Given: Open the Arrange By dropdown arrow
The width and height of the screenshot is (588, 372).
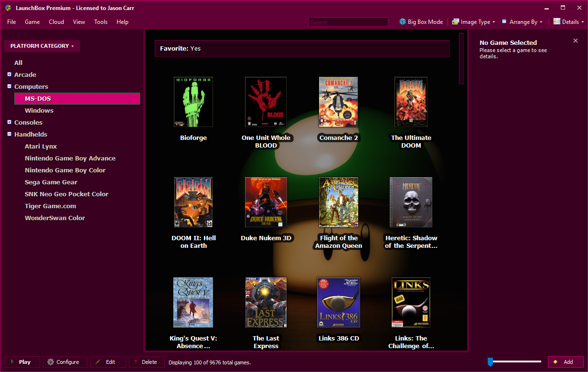Looking at the screenshot, I should [x=541, y=22].
